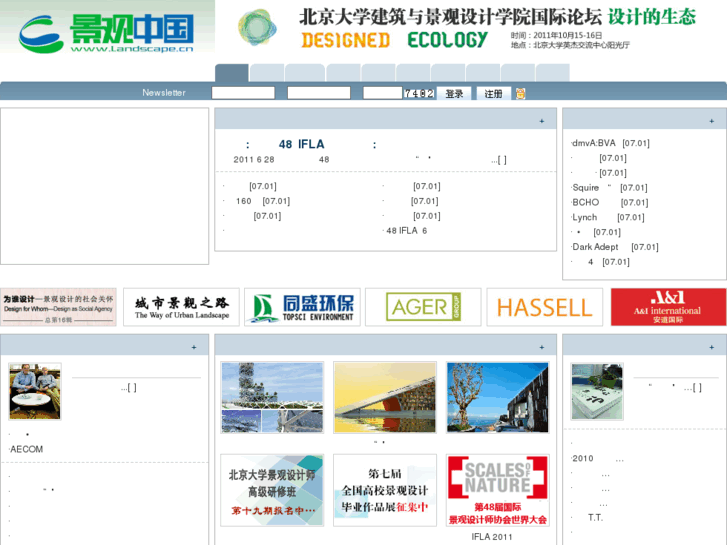Open the yellow sloped building thumbnail
This screenshot has height=545, width=727.
coord(385,398)
